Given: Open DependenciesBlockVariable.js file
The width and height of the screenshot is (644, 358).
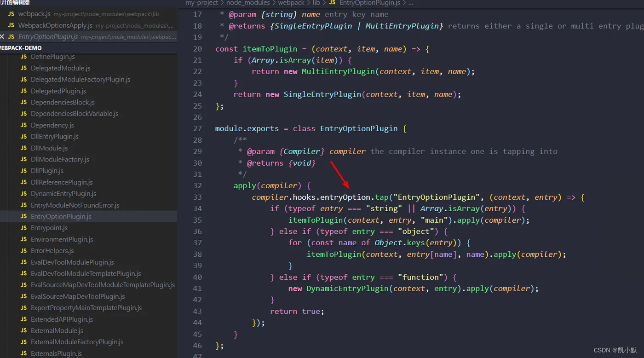Looking at the screenshot, I should click(x=75, y=114).
